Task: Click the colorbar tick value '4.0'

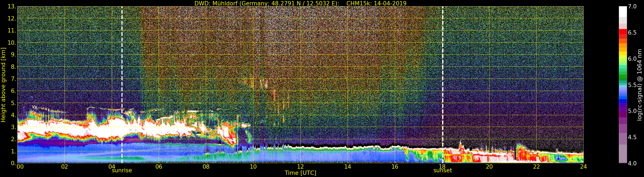Action: pyautogui.click(x=632, y=163)
